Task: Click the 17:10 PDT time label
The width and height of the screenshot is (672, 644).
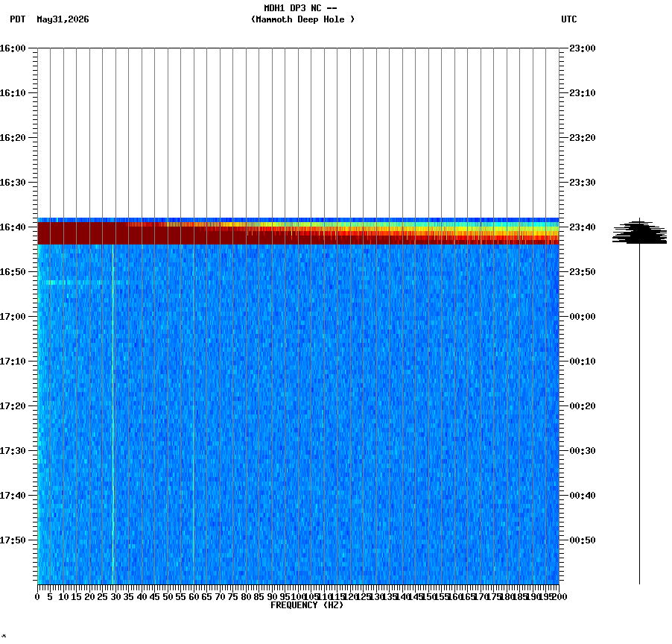Action: [x=13, y=362]
